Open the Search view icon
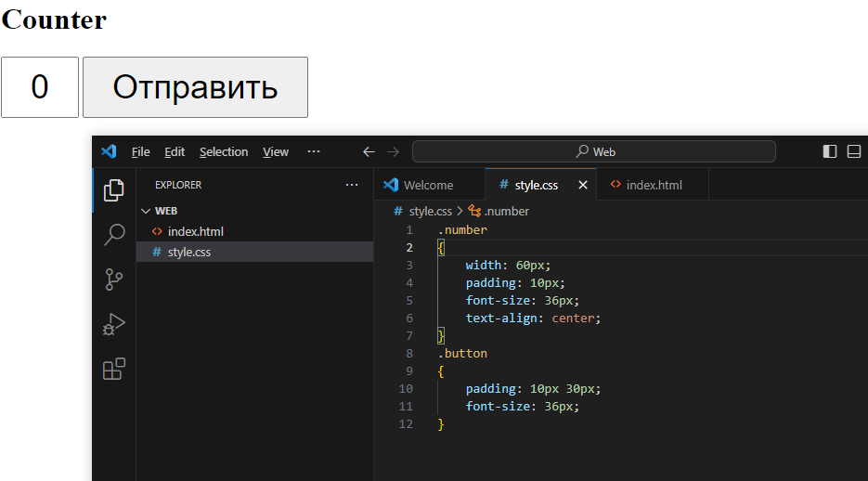 coord(114,235)
